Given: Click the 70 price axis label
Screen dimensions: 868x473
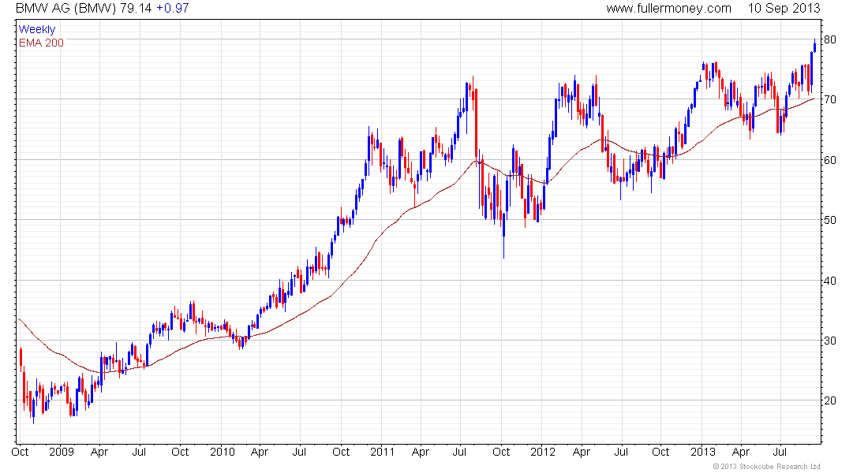Looking at the screenshot, I should (830, 99).
